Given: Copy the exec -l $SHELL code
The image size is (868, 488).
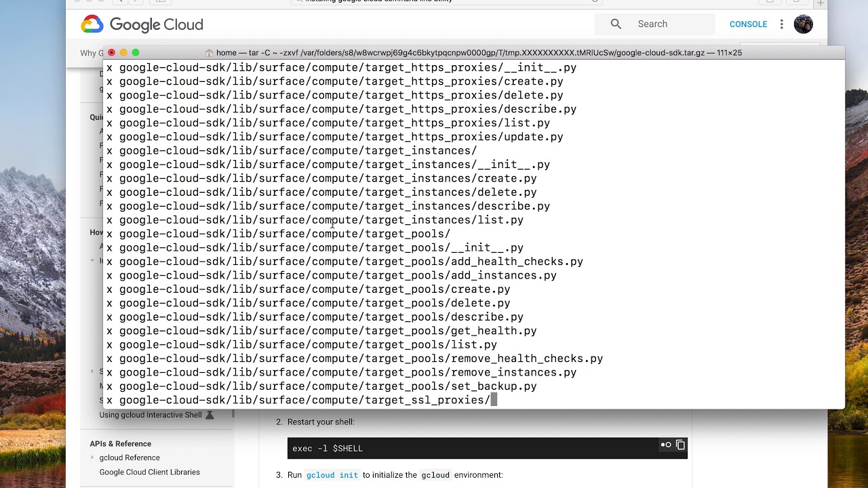Looking at the screenshot, I should point(680,445).
